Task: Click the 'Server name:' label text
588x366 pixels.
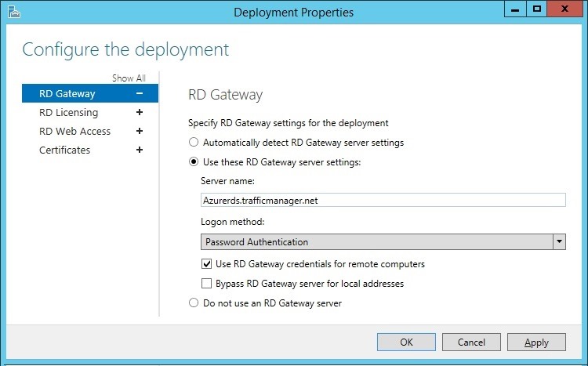Action: [x=227, y=181]
